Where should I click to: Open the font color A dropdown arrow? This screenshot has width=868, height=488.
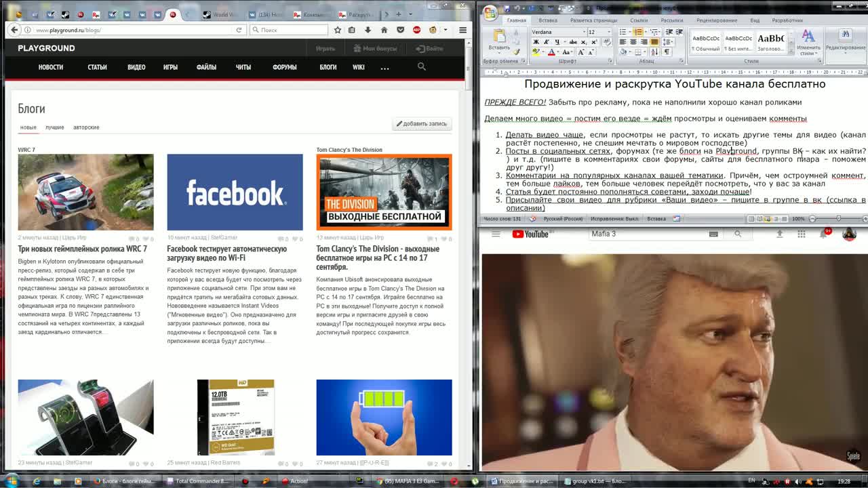[x=558, y=52]
